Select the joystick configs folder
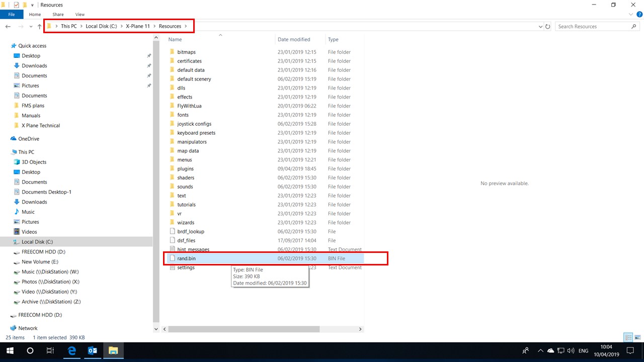The height and width of the screenshot is (362, 644). pyautogui.click(x=194, y=124)
